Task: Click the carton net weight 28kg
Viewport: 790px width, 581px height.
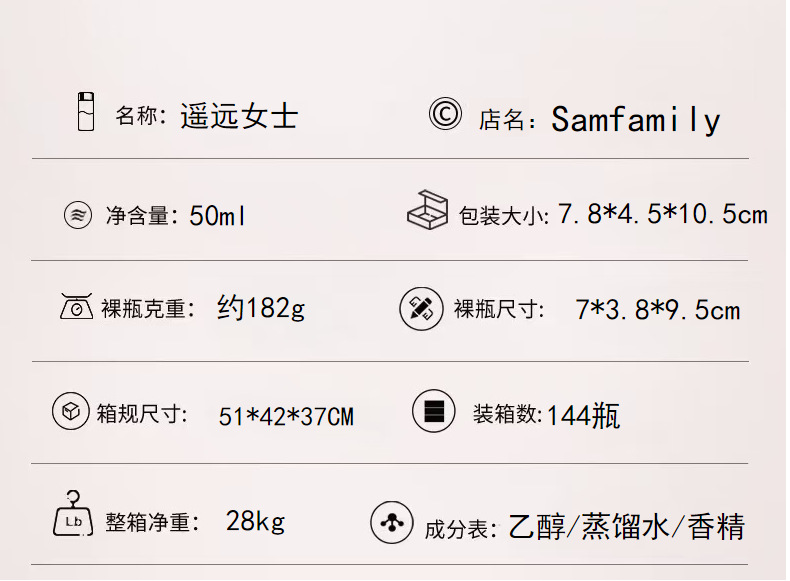Action: 255,521
